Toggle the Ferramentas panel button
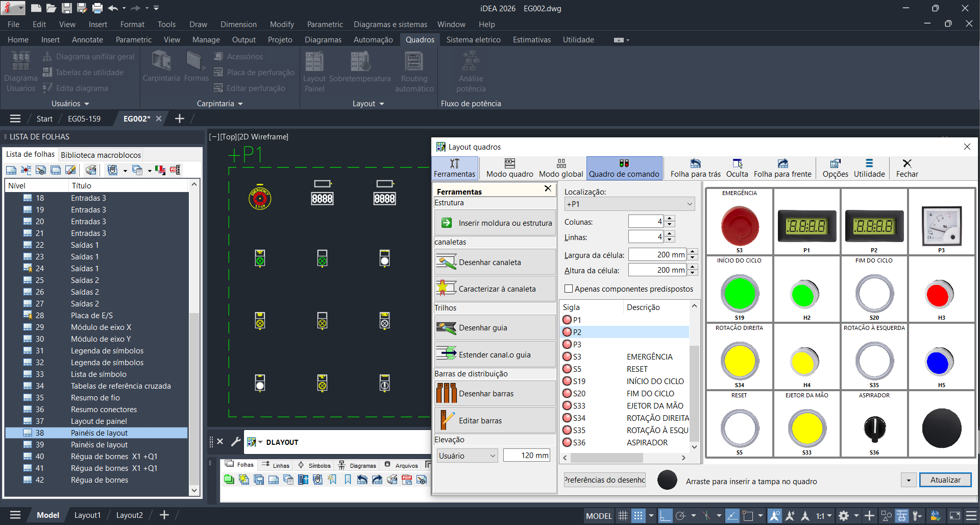The image size is (980, 525). (x=454, y=168)
